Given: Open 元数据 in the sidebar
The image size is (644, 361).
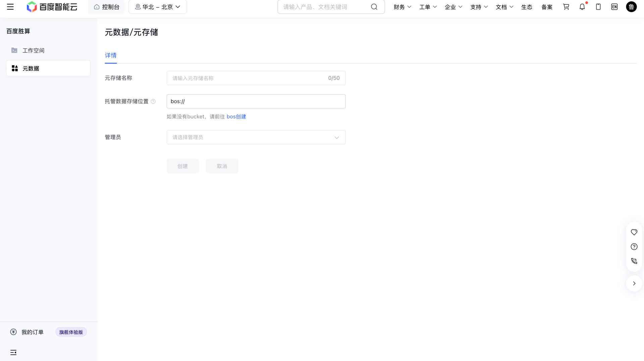Looking at the screenshot, I should pos(48,68).
